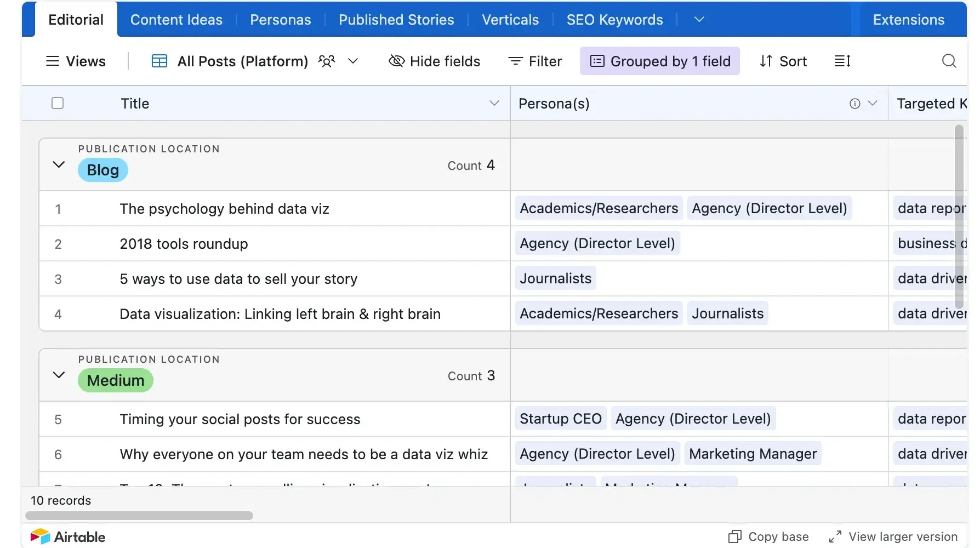980x548 pixels.
Task: Open the SEO Keywords tab
Action: coord(615,19)
